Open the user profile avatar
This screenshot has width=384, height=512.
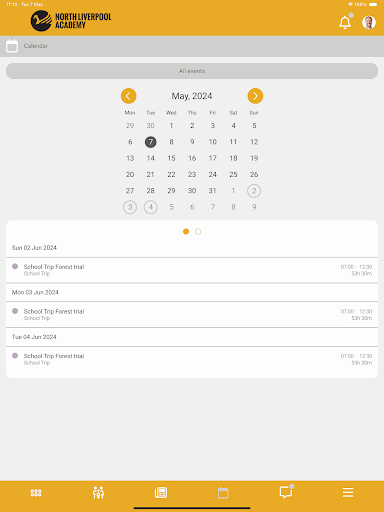click(369, 23)
